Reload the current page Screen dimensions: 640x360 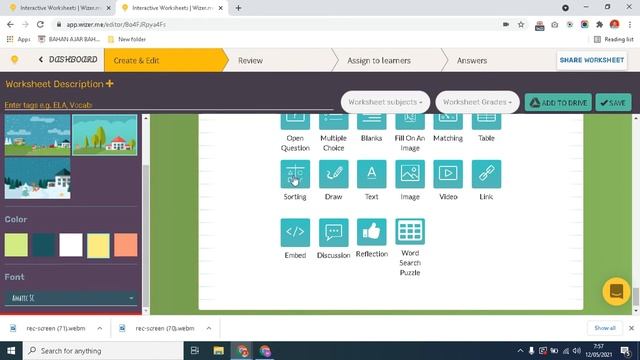[x=40, y=24]
